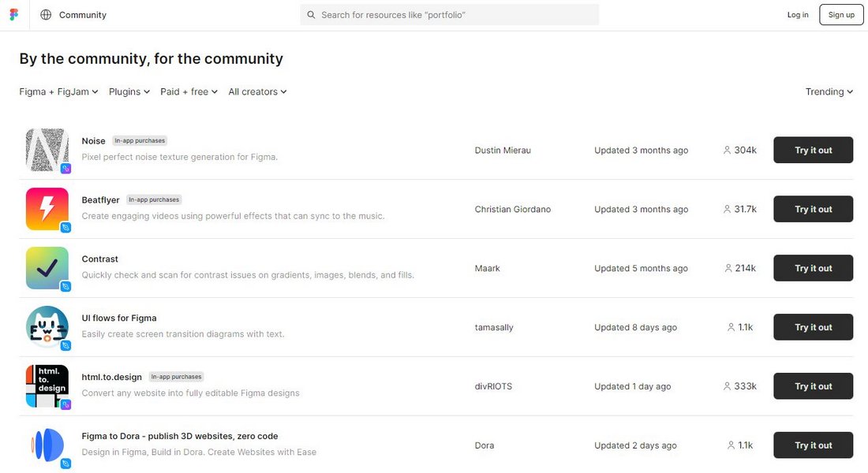
Task: Open the Noise plugin title
Action: coord(93,141)
